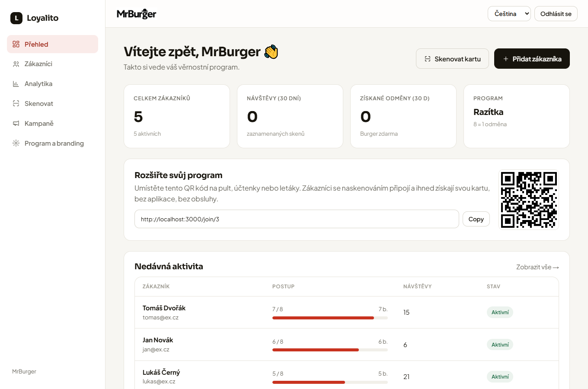Open Kampaně from the sidebar
This screenshot has width=588, height=389.
coord(53,124)
